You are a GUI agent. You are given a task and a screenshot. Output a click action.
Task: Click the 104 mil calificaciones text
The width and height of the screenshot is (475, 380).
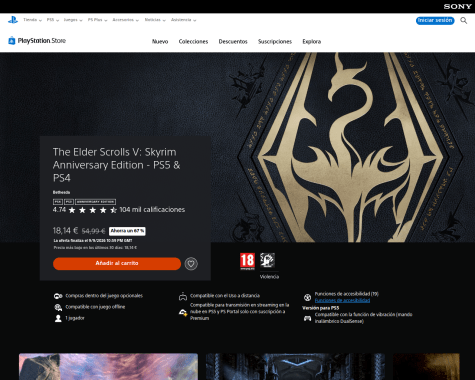152,210
